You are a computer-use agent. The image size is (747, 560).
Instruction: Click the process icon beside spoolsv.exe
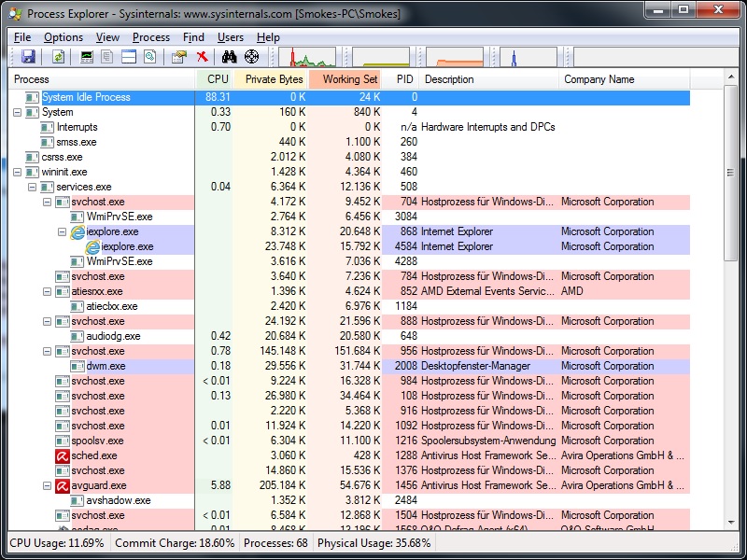[63, 441]
